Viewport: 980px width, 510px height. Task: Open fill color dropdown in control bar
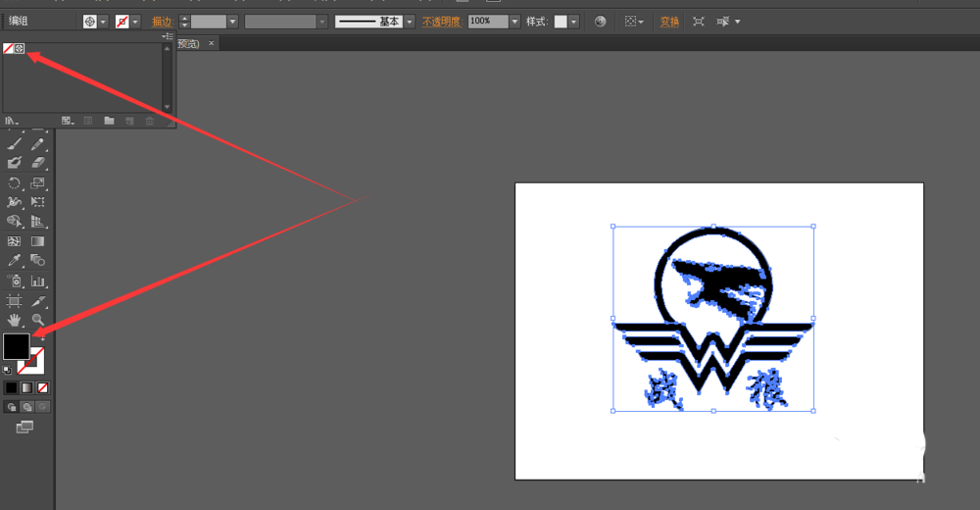pyautogui.click(x=103, y=22)
